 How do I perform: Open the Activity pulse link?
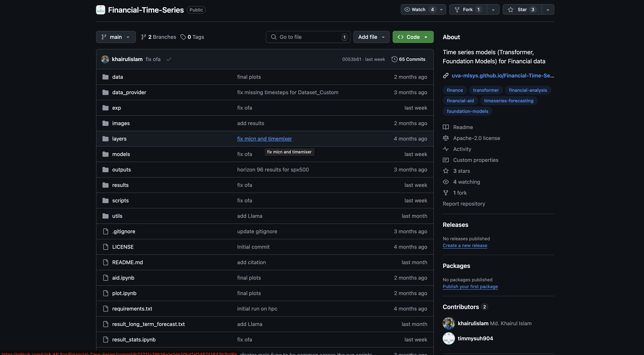coord(462,149)
